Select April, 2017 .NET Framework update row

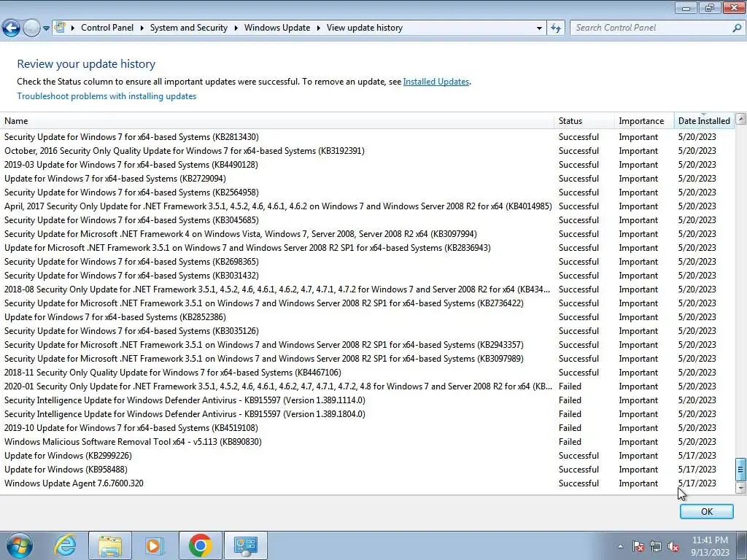[367, 206]
